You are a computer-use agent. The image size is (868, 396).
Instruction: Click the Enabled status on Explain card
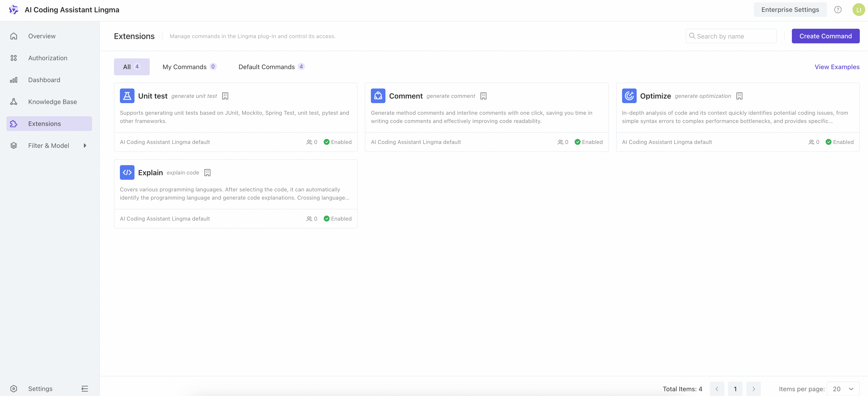point(337,219)
